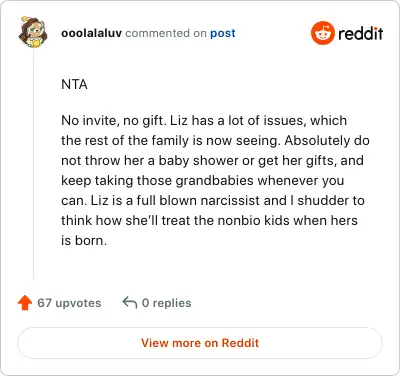Screen dimensions: 400x376
Task: Collapse the comment via vertical thread line
Action: coord(33,163)
